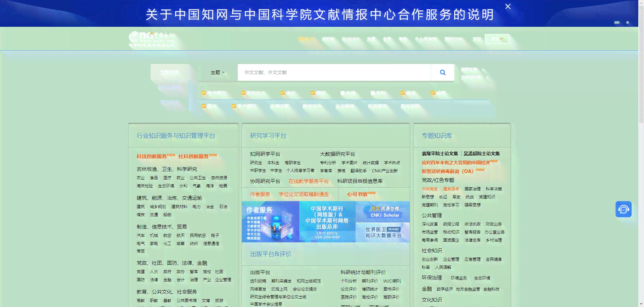Open 吴孟超院士论文集 link
Screen dimensions: 644x307
click(x=482, y=153)
